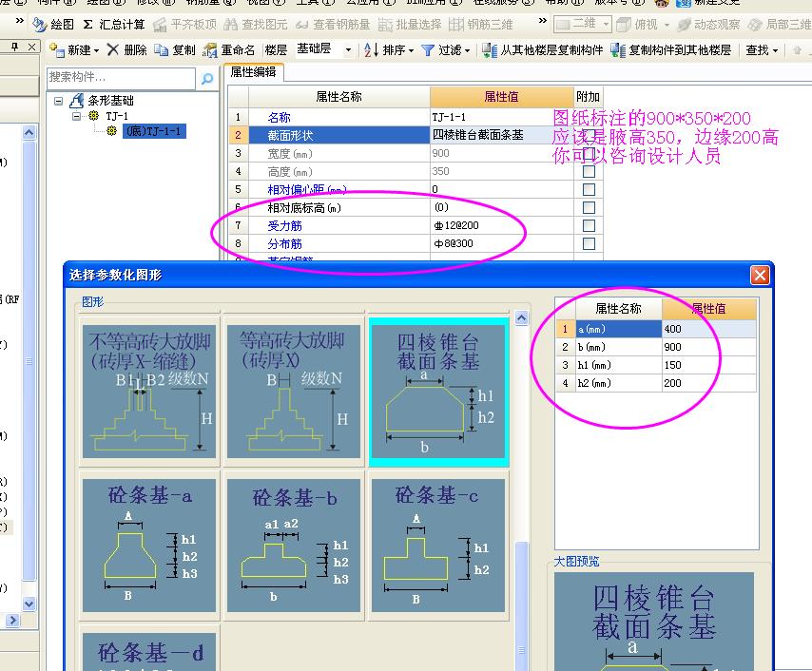Click the 分布筋 property name
Viewport: 812px width, 671px height.
pos(285,244)
